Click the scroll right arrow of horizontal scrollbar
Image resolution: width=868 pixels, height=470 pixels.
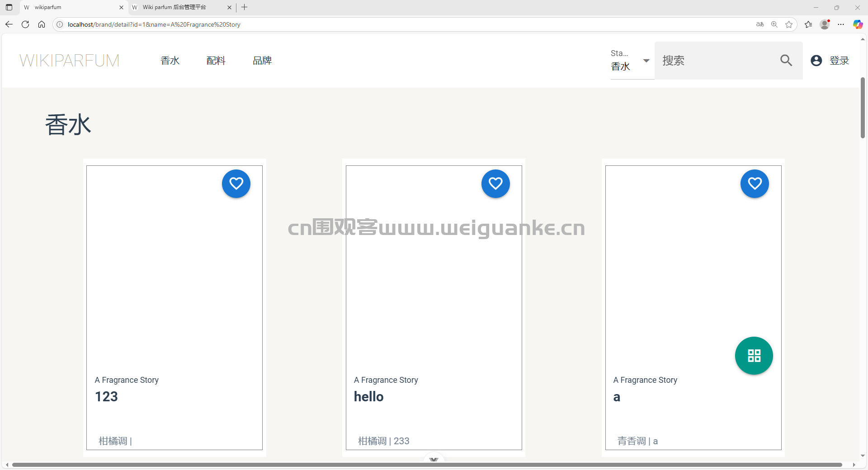[x=854, y=465]
